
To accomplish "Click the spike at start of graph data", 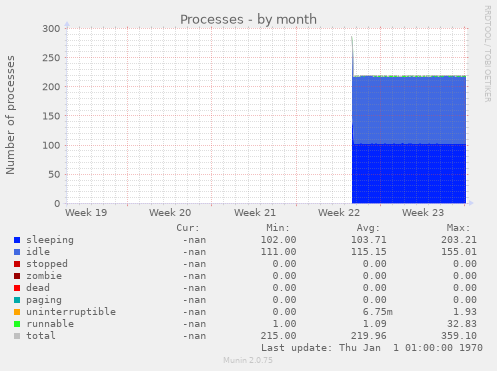I will pyautogui.click(x=352, y=55).
